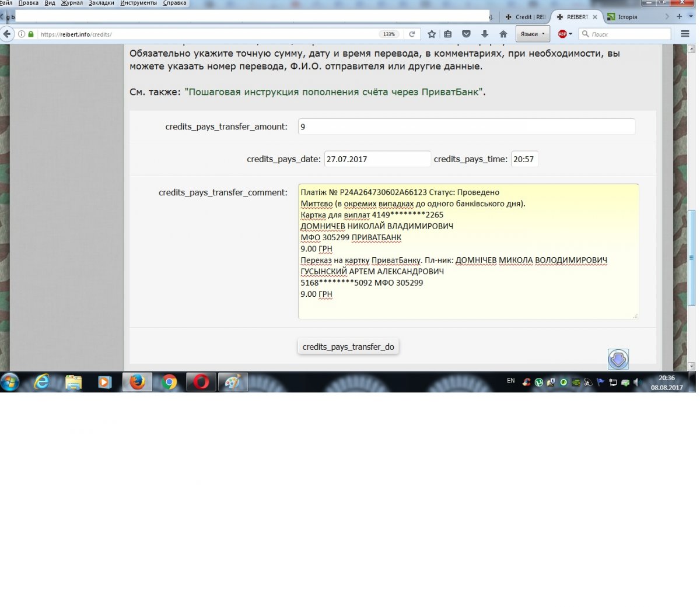Save page to Pocket icon
The image size is (700, 607).
(466, 34)
